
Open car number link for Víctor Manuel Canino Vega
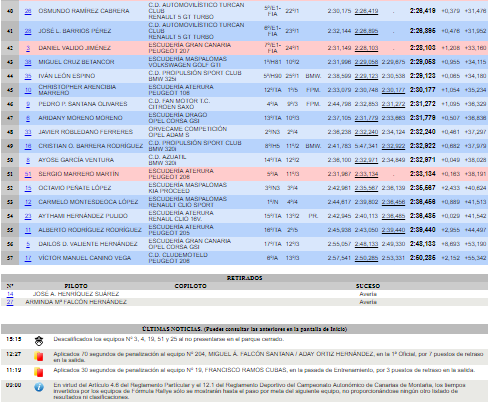28,258
